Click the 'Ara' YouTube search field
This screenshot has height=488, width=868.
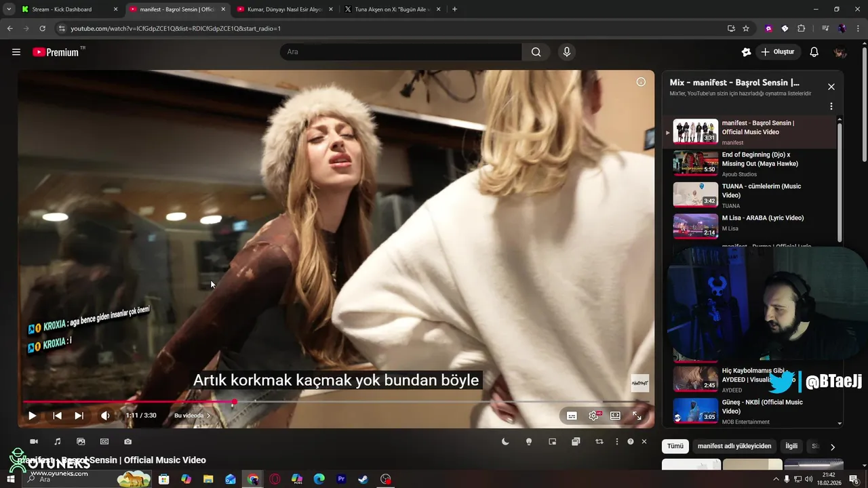(x=401, y=52)
